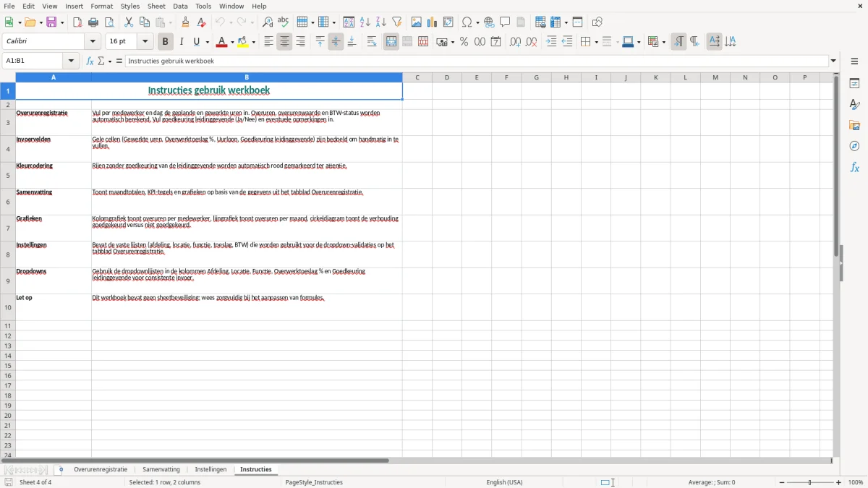Format cells as percent
Screen dimensions: 868x488
click(x=464, y=42)
